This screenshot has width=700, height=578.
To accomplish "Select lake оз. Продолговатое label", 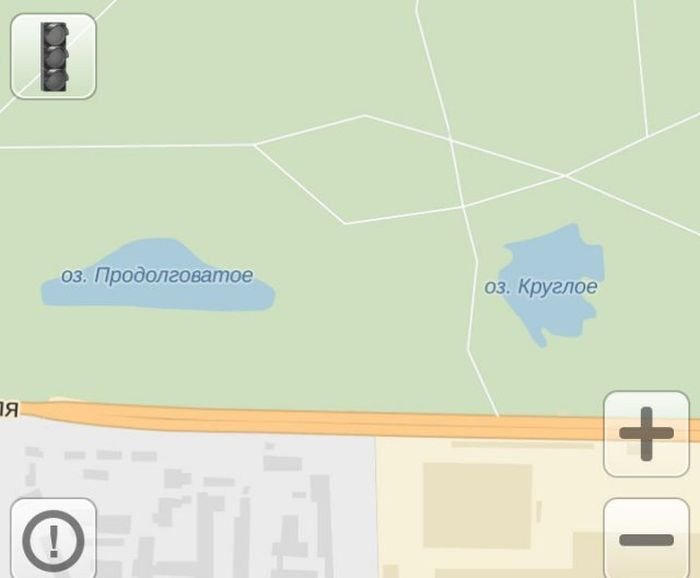I will coord(157,275).
